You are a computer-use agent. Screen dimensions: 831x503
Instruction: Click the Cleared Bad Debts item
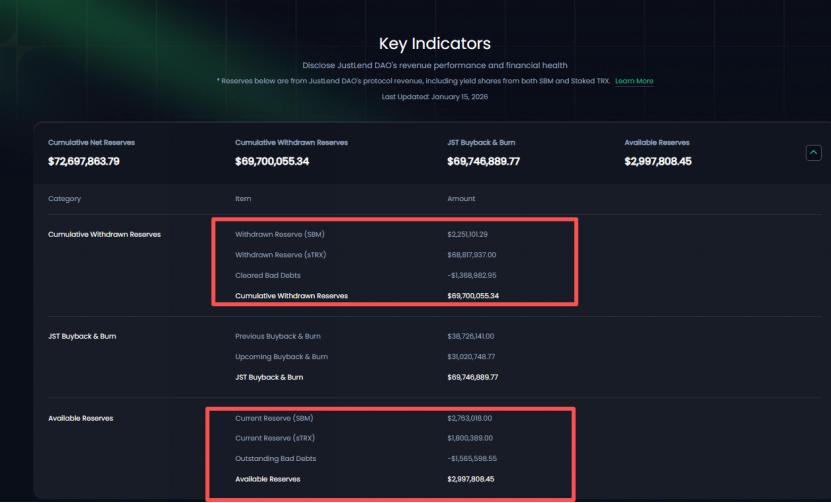tap(268, 275)
